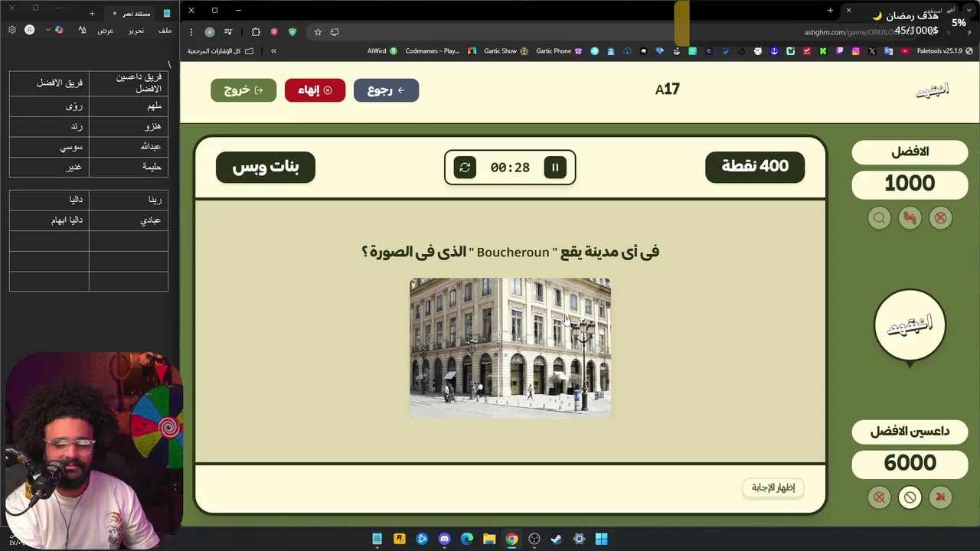Open the Instagram bookmark icon
Screen dimensions: 980x551
click(x=855, y=51)
